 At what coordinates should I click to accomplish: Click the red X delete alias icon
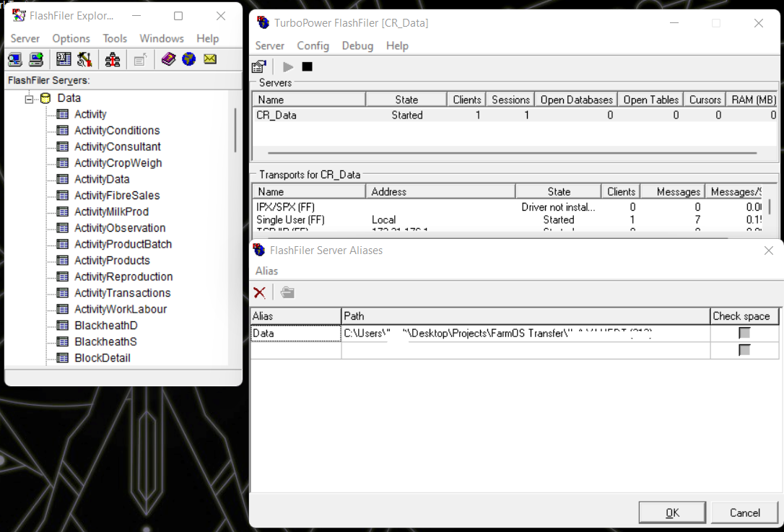[x=259, y=292]
